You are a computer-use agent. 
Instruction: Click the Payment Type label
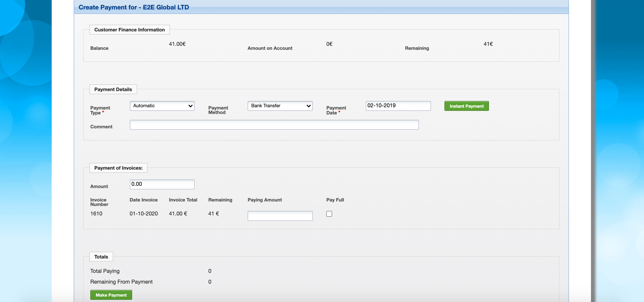point(100,110)
